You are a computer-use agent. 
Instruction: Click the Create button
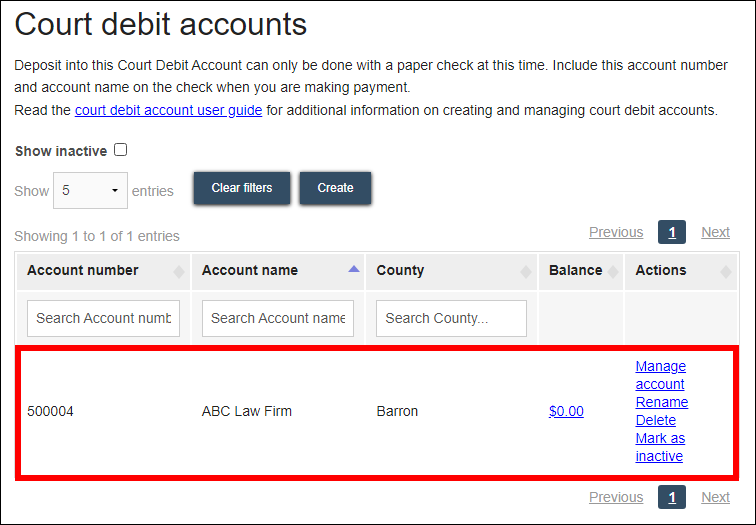(x=335, y=188)
